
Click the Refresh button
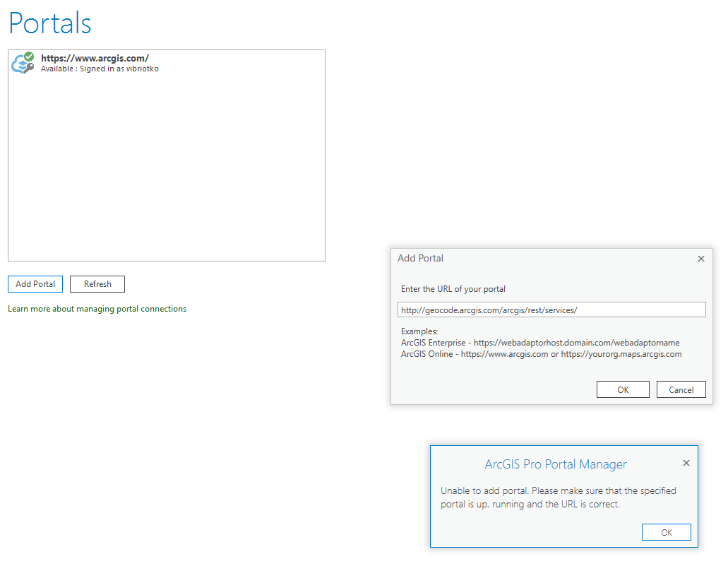97,284
